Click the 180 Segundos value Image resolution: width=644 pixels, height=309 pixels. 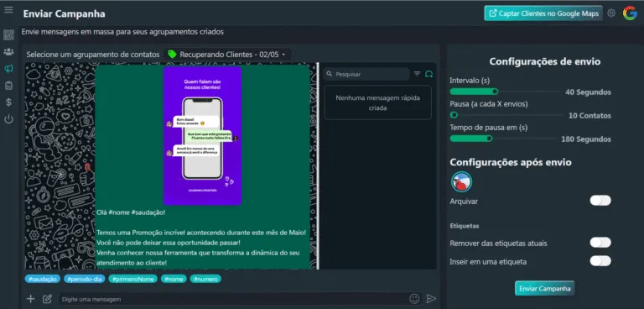pyautogui.click(x=586, y=139)
